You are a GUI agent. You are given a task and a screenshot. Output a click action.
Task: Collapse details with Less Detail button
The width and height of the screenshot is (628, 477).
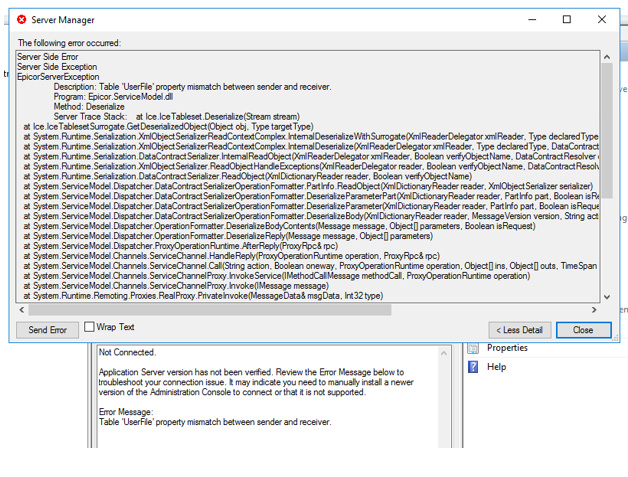pyautogui.click(x=519, y=330)
